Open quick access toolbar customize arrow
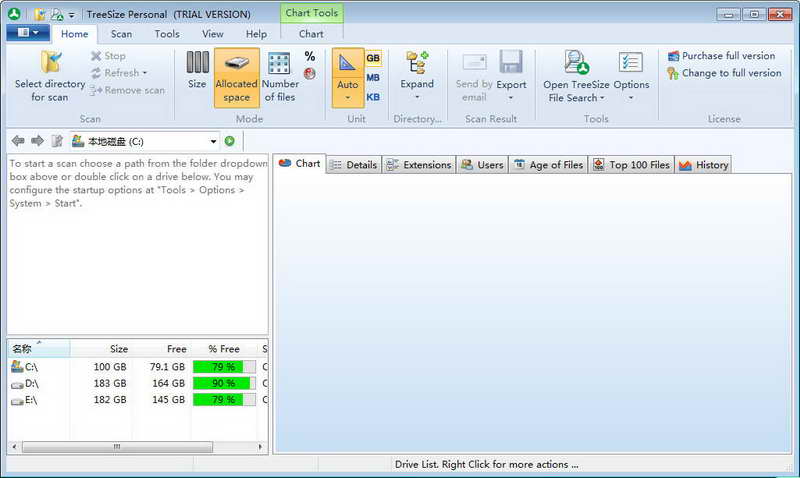Screen dimensions: 800x478 click(x=71, y=15)
